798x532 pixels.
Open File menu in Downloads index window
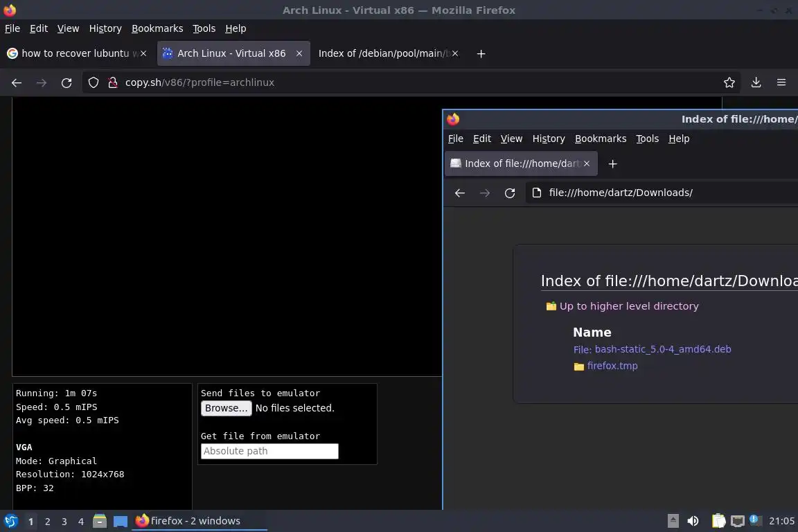[456, 139]
